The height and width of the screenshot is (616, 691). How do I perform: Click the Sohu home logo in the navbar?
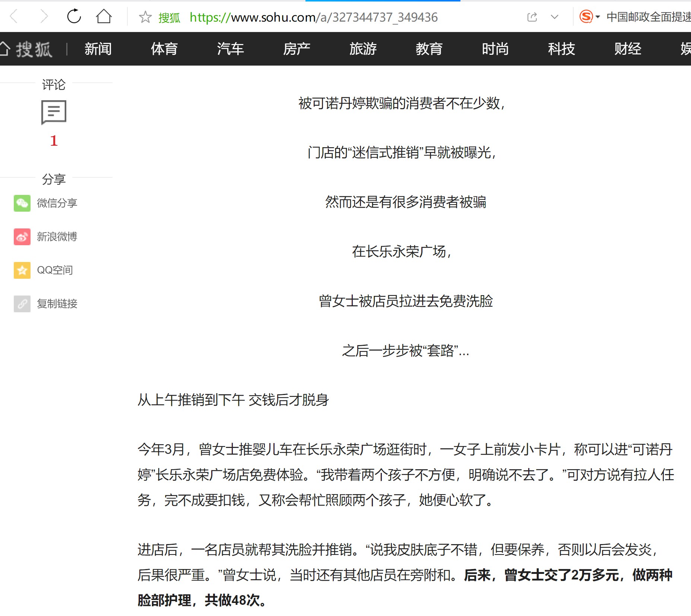[26, 49]
